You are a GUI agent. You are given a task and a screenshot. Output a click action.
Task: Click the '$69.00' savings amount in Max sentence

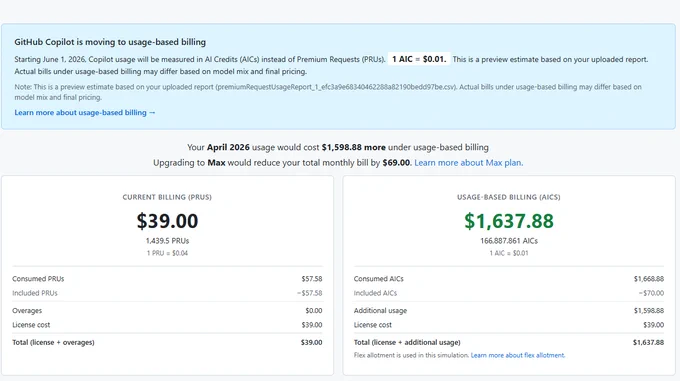(396, 163)
